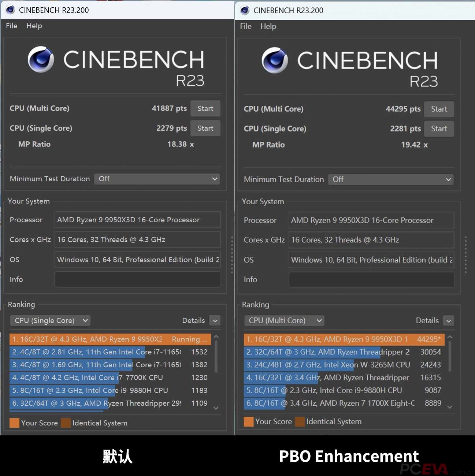475x476 pixels.
Task: Expand Details arrow in right ranking panel
Action: (x=449, y=321)
